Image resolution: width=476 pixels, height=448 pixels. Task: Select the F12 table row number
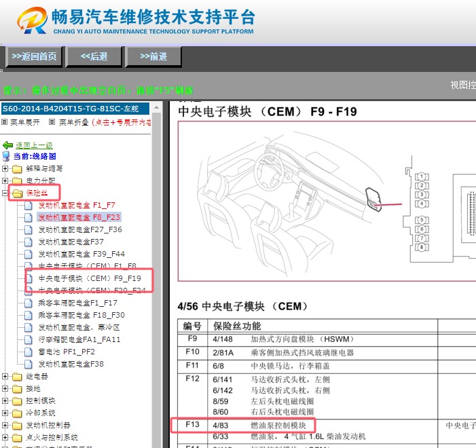tap(193, 379)
